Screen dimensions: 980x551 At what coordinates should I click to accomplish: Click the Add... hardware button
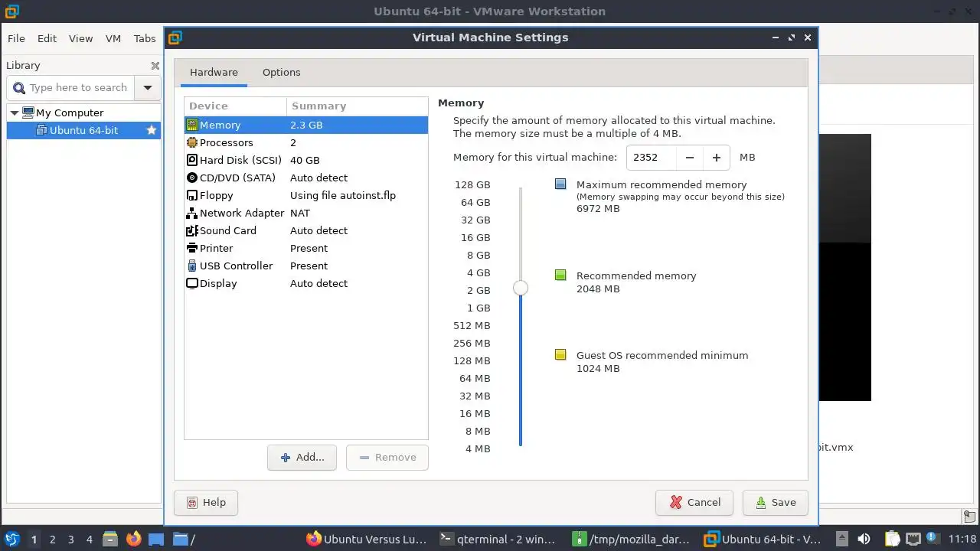coord(302,457)
